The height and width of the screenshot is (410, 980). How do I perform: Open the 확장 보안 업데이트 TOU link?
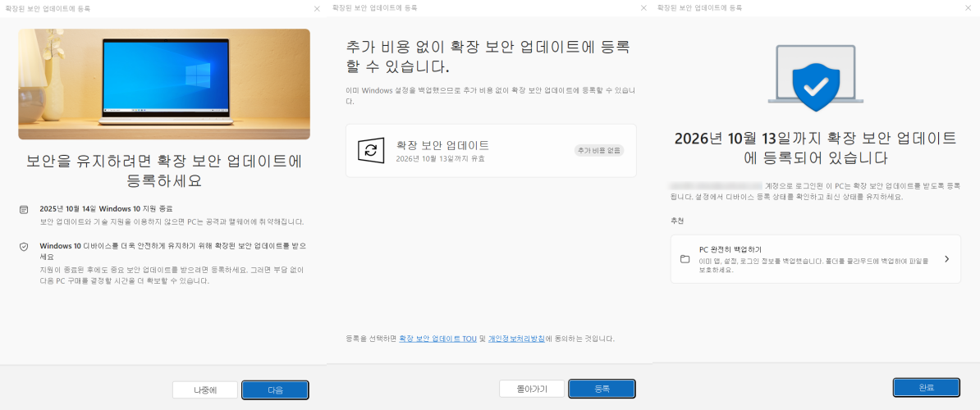(438, 338)
